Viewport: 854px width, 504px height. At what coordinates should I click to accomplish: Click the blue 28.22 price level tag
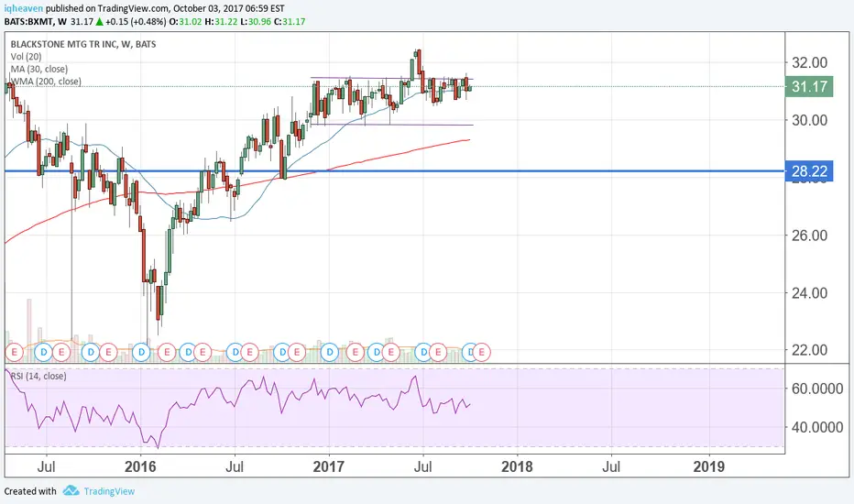click(809, 171)
